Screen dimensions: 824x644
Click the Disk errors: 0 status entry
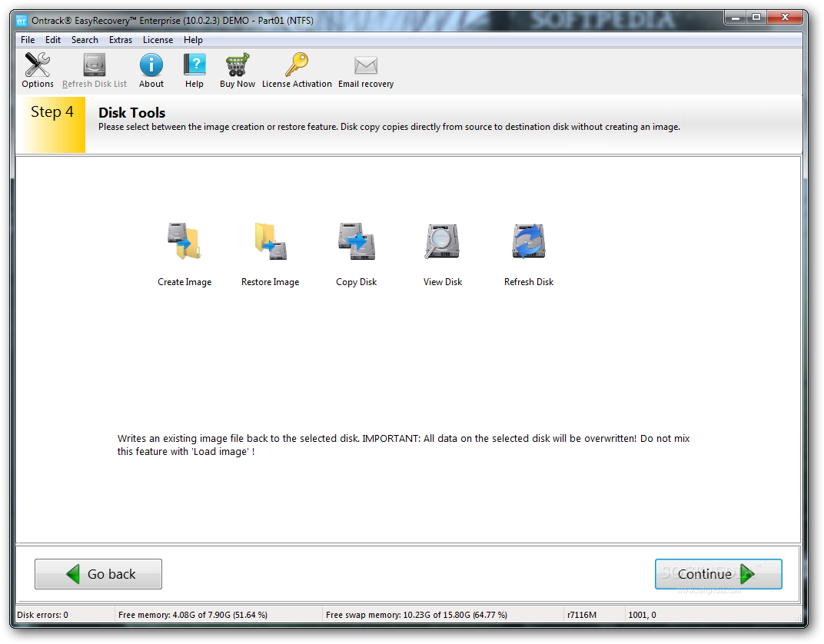[42, 615]
